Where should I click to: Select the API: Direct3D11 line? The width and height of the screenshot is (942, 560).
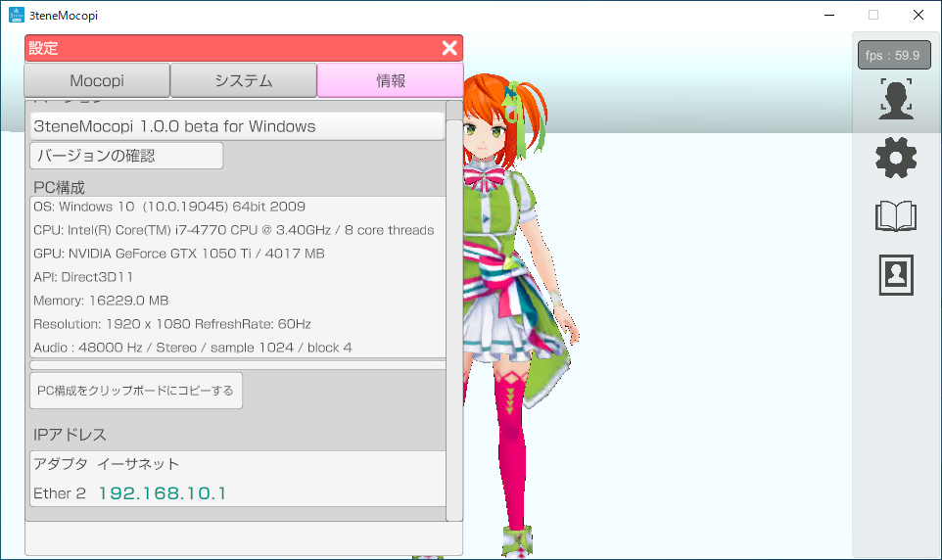83,277
